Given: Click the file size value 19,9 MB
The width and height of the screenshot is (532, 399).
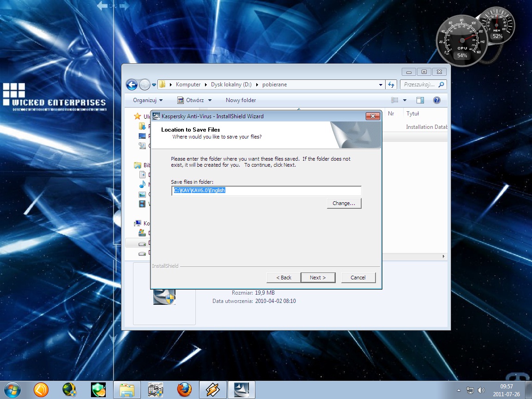Looking at the screenshot, I should 265,293.
